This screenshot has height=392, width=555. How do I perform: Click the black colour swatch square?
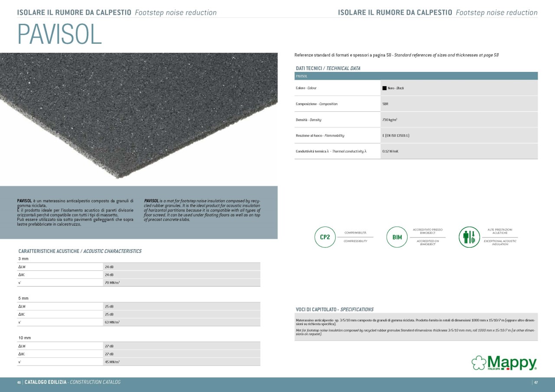click(x=384, y=88)
